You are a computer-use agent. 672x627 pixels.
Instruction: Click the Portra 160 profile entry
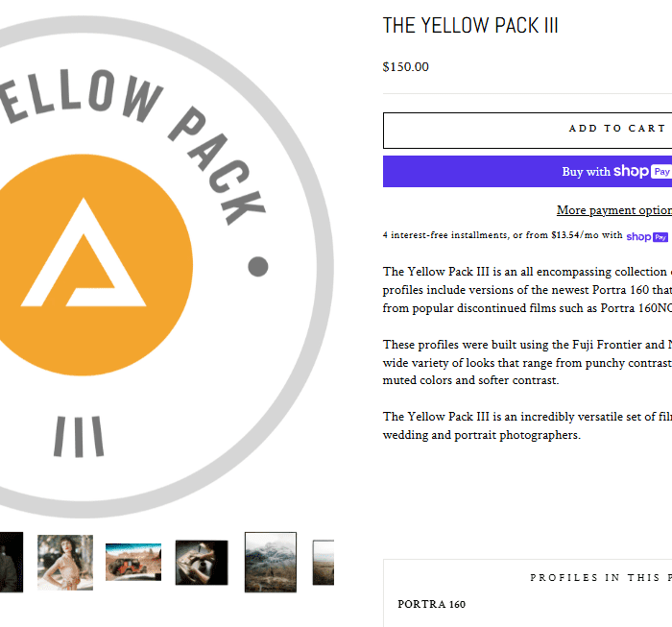click(431, 605)
